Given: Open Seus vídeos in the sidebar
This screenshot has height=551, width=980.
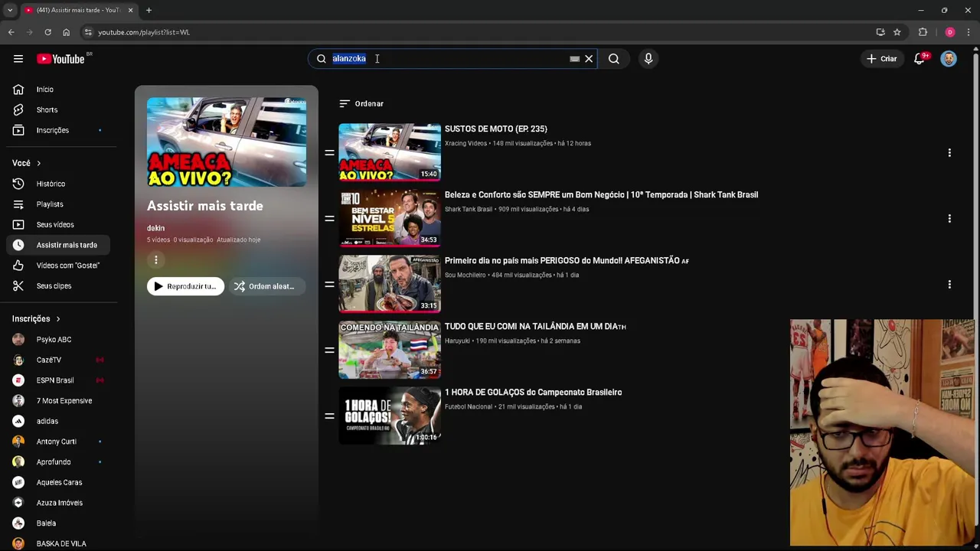Looking at the screenshot, I should (60, 224).
